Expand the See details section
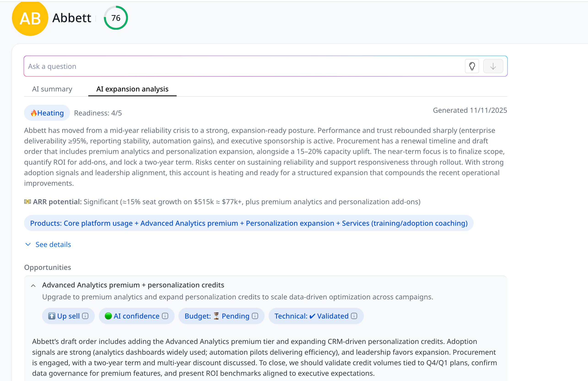The height and width of the screenshot is (381, 588). coord(53,244)
